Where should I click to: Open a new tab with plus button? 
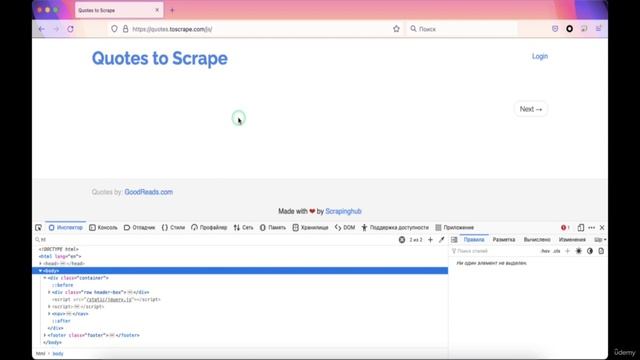click(x=172, y=10)
